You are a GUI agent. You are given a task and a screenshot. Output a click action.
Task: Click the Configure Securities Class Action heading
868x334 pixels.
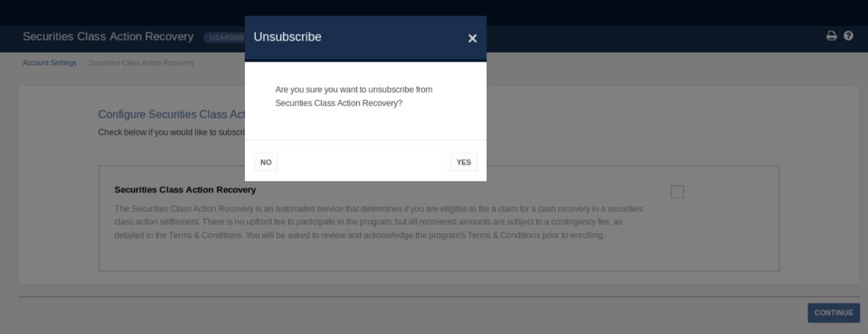(x=172, y=115)
